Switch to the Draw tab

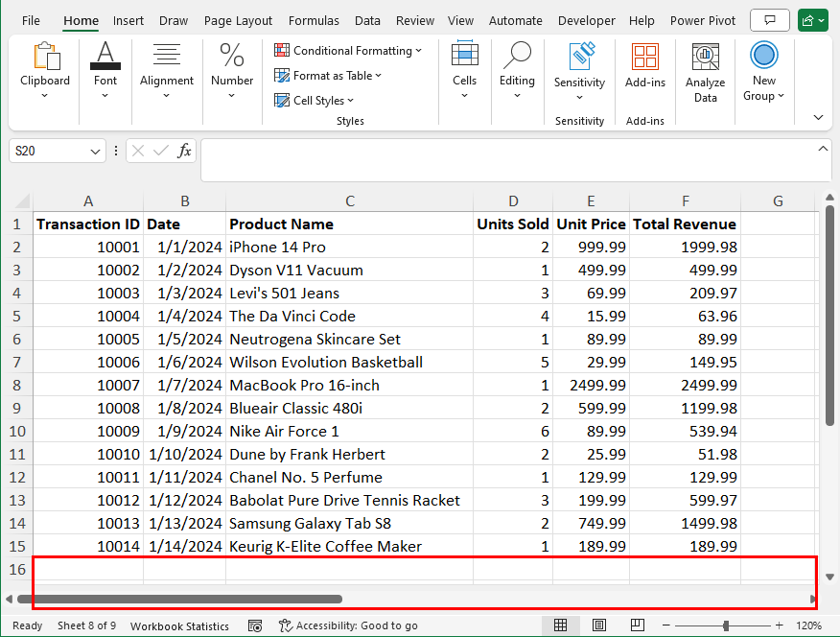pos(174,20)
